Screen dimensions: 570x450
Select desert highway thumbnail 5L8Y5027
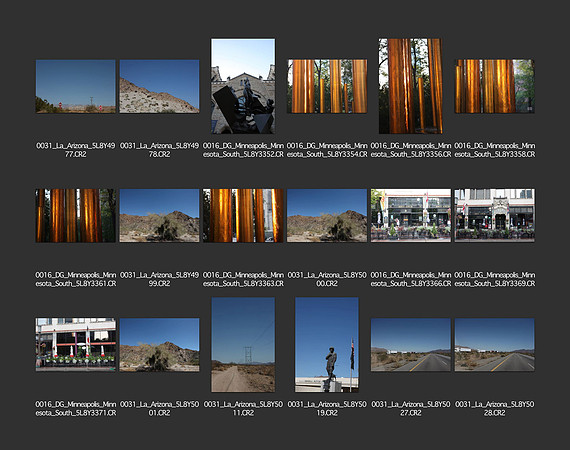click(x=411, y=345)
